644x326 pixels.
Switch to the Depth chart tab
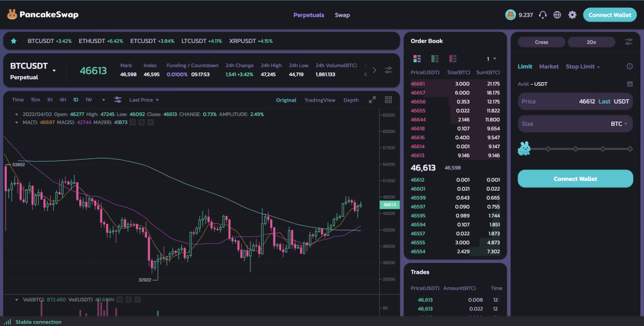pyautogui.click(x=351, y=100)
